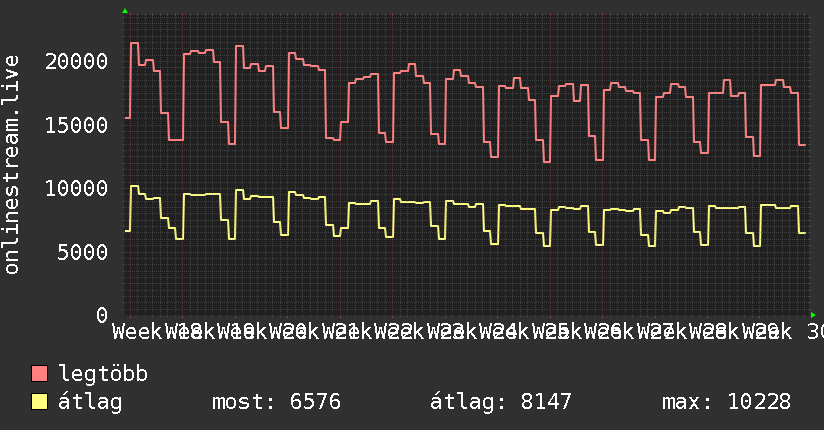Click the 10000 y-axis label
Viewport: 824px width, 430px height.
coord(77,189)
